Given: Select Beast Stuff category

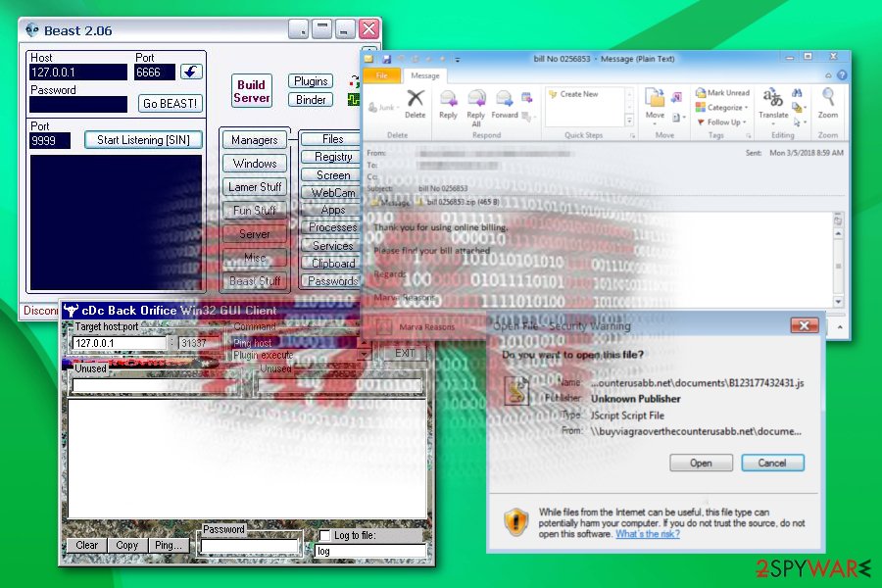Looking at the screenshot, I should (254, 281).
